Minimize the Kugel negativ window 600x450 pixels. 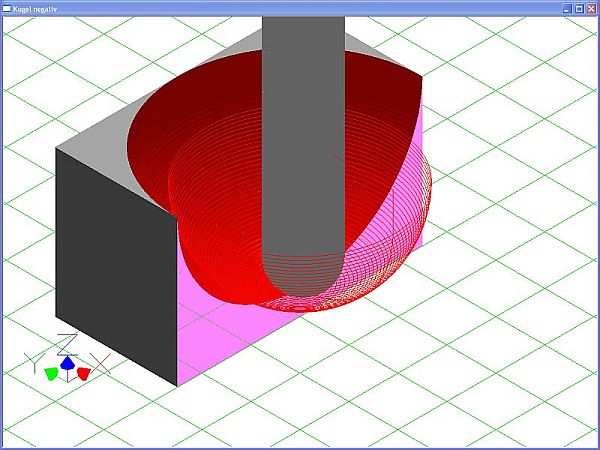[566, 7]
